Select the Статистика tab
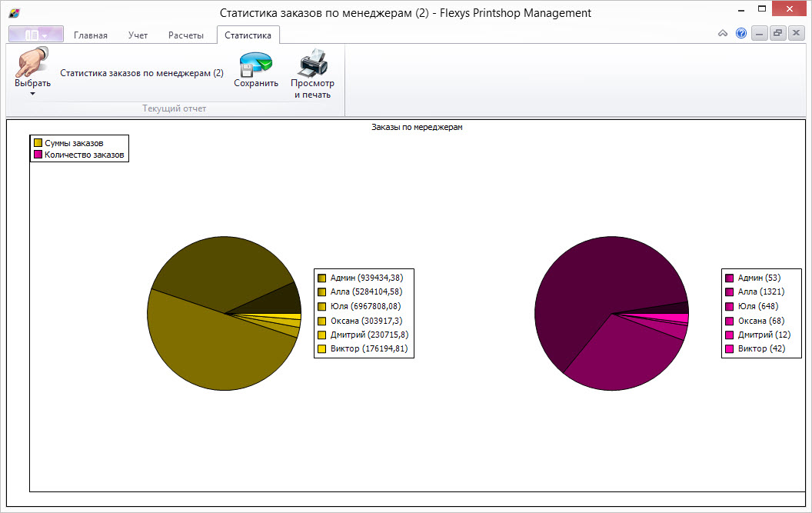Viewport: 812px width, 513px height. [248, 35]
